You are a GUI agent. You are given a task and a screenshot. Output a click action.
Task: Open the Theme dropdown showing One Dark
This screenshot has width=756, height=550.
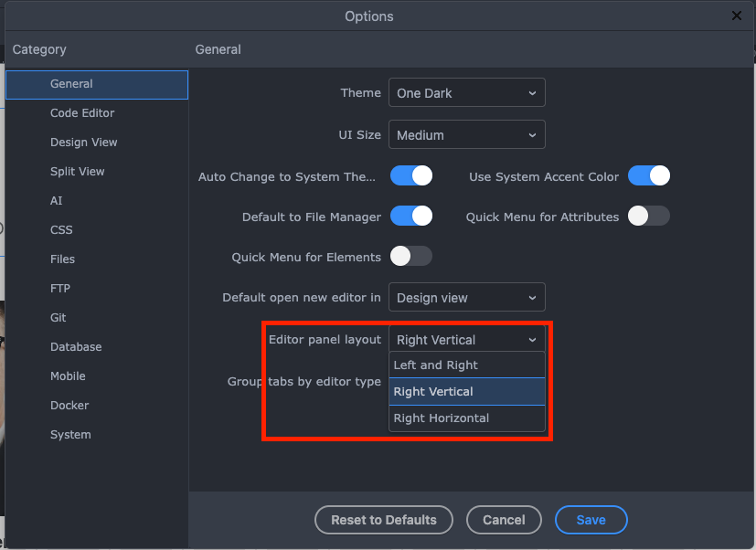click(x=467, y=92)
